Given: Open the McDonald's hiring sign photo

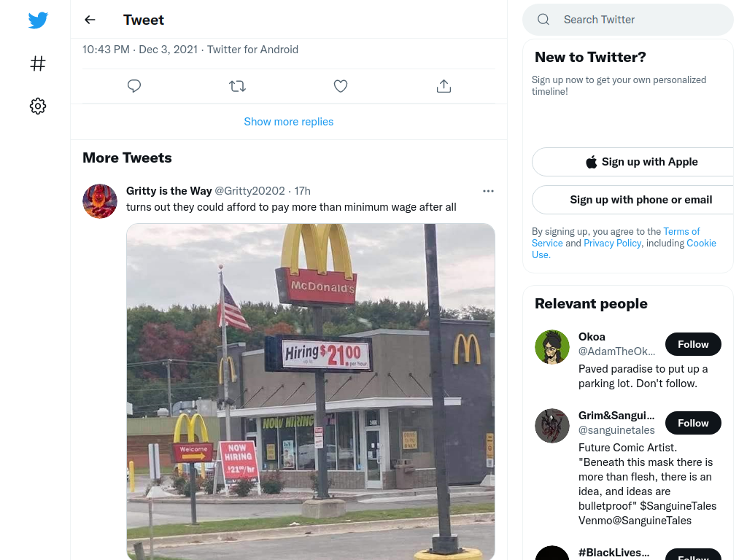Looking at the screenshot, I should point(311,392).
